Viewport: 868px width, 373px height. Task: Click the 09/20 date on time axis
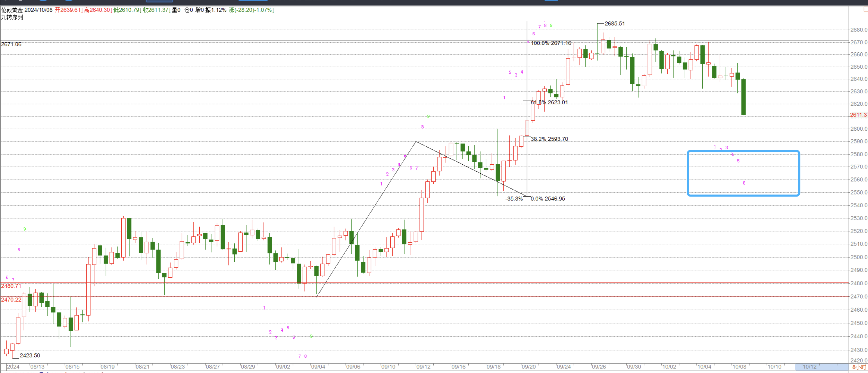[x=529, y=367]
